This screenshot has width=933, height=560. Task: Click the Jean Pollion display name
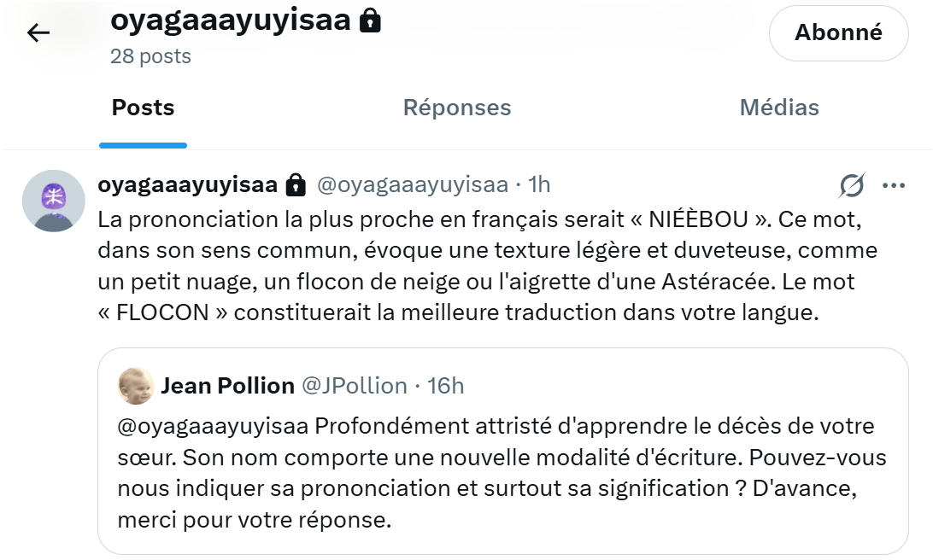pyautogui.click(x=227, y=386)
